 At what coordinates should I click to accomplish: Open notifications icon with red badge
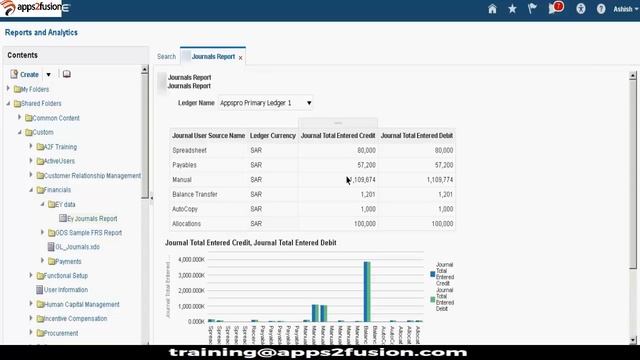[556, 8]
